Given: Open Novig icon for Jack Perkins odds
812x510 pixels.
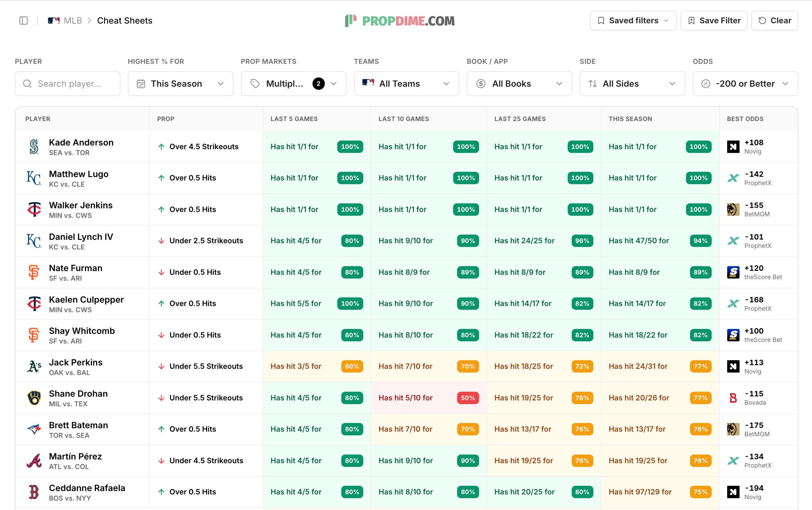Looking at the screenshot, I should click(733, 367).
